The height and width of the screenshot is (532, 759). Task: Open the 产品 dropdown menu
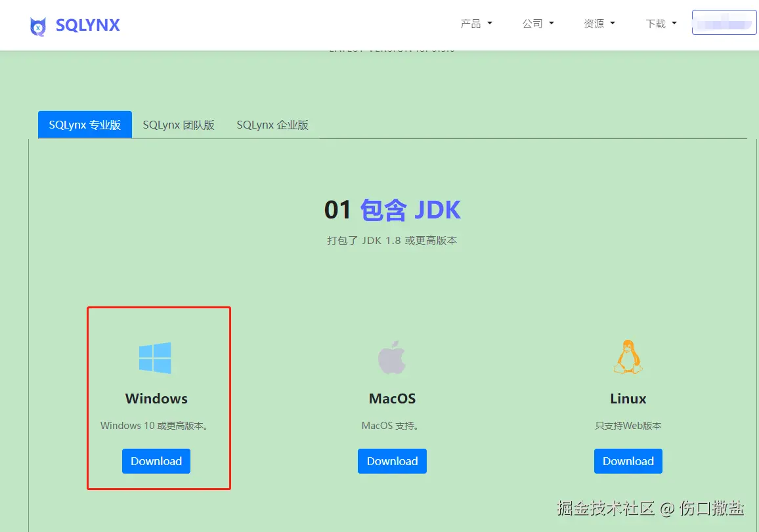point(476,23)
